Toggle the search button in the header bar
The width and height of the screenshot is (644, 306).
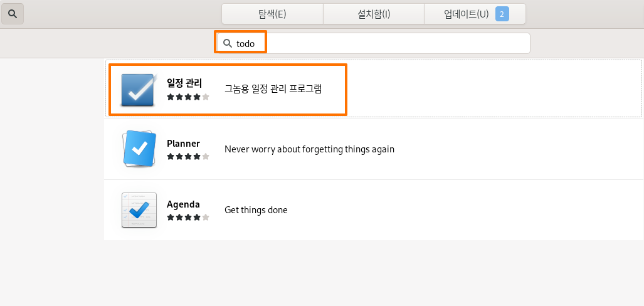point(13,14)
